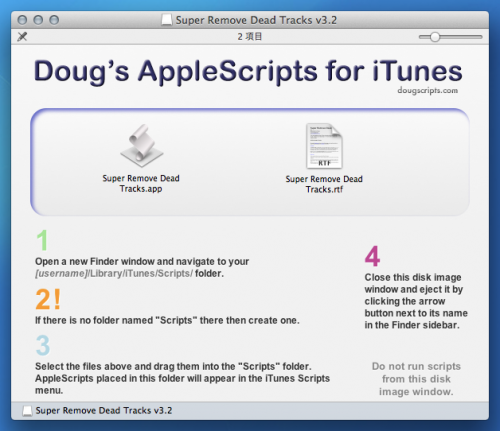The image size is (500, 431).
Task: Click the disk icon in the bottom path bar
Action: coord(27,411)
